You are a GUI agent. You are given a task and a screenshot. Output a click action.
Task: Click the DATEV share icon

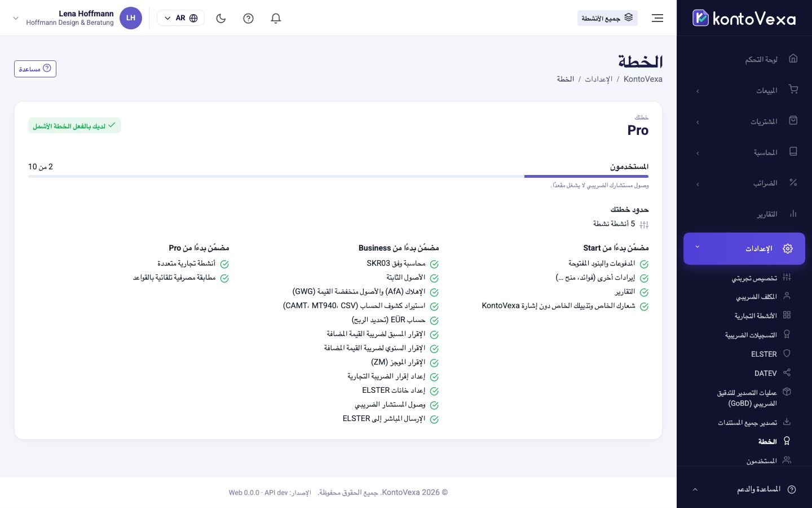[787, 373]
